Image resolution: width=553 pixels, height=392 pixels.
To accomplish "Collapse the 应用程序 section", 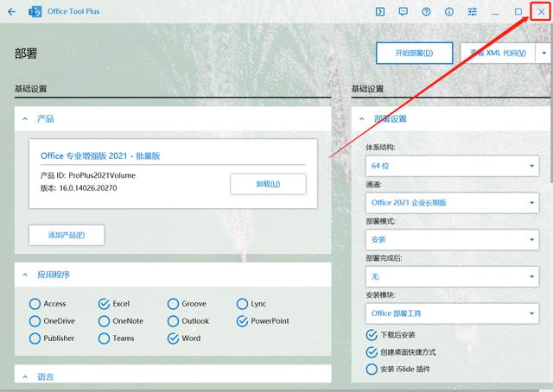I will click(25, 275).
